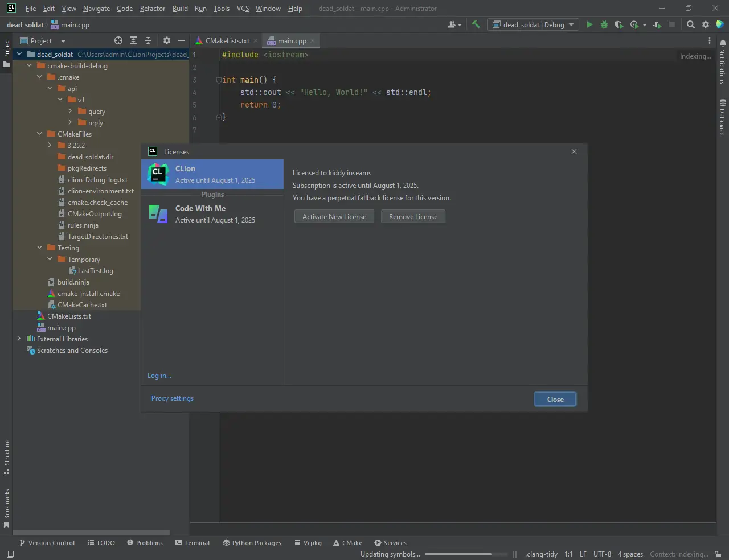Click the Updating symbols progress bar
Image resolution: width=729 pixels, height=560 pixels.
466,554
